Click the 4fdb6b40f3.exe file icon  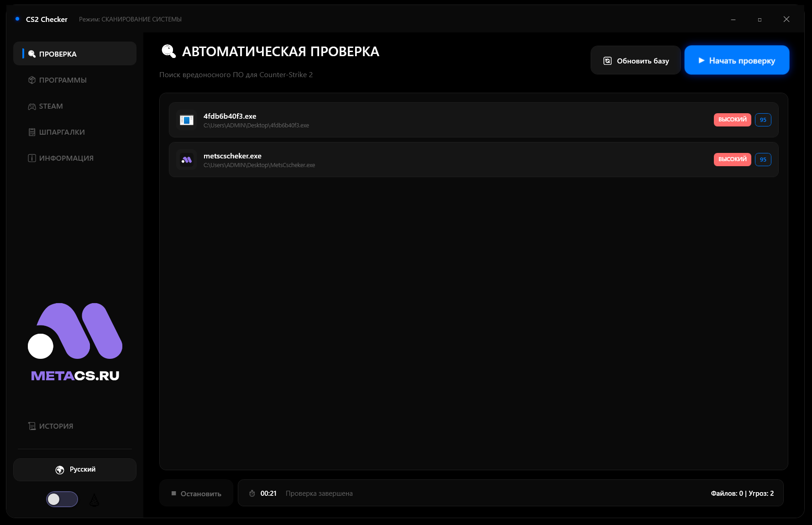(186, 120)
